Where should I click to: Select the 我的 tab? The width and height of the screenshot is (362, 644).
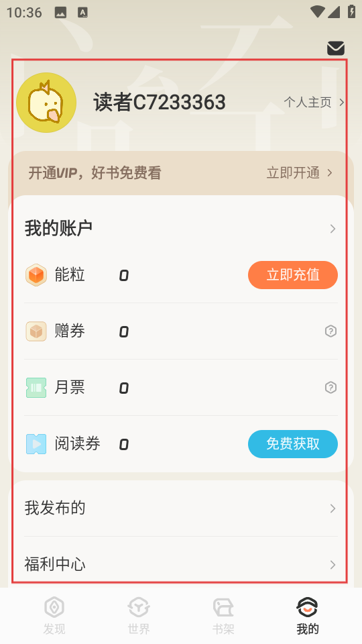[x=308, y=616]
